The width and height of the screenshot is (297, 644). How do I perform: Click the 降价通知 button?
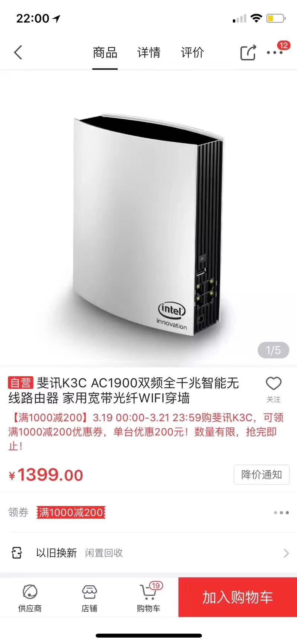(262, 475)
